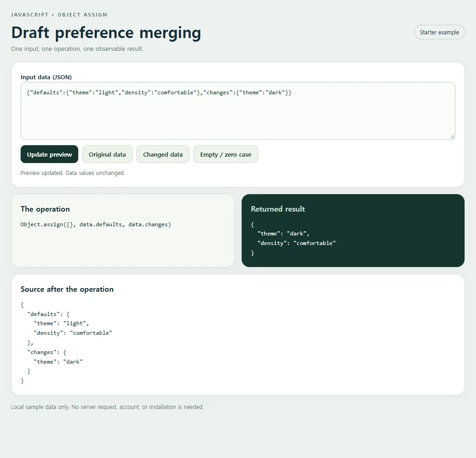Click the JAVASCRIPT • OBJECT ASSIGN label
This screenshot has height=458, width=476.
(x=59, y=15)
